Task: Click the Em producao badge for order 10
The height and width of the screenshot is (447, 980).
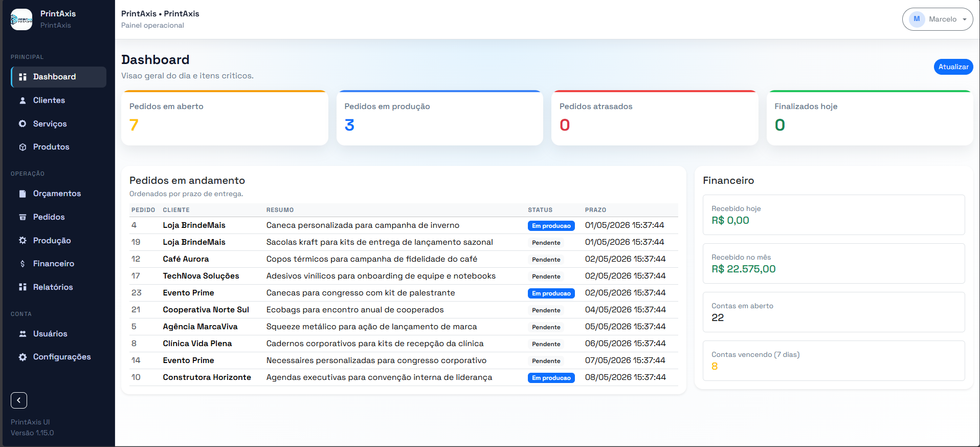Action: pos(551,378)
